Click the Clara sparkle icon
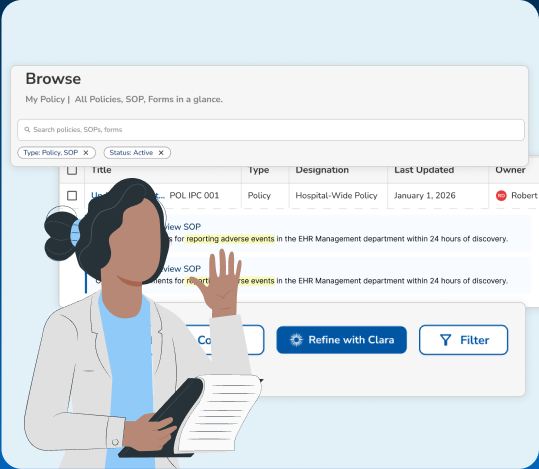 coord(296,340)
